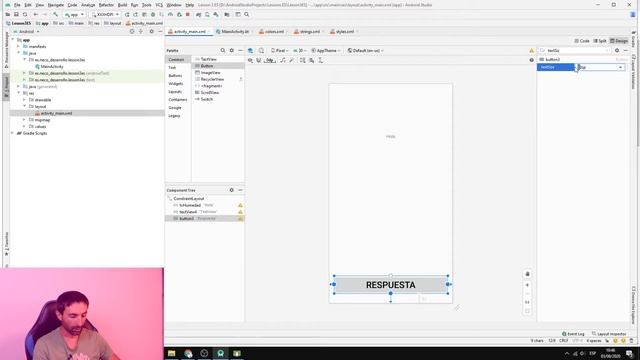This screenshot has width=640, height=360.
Task: Collapse the res folder in project tree
Action: coord(18,93)
